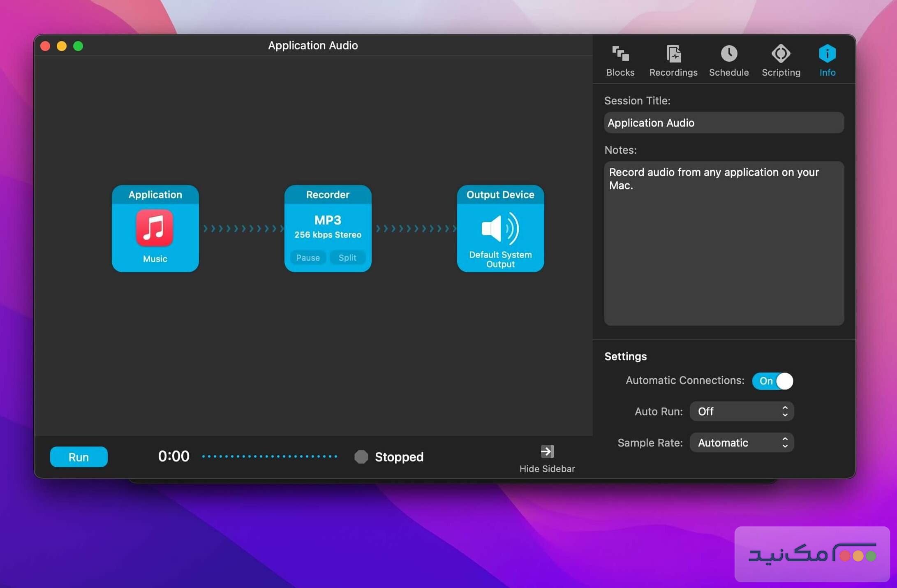Switch to the Recordings tab
The width and height of the screenshot is (897, 588).
pos(673,60)
